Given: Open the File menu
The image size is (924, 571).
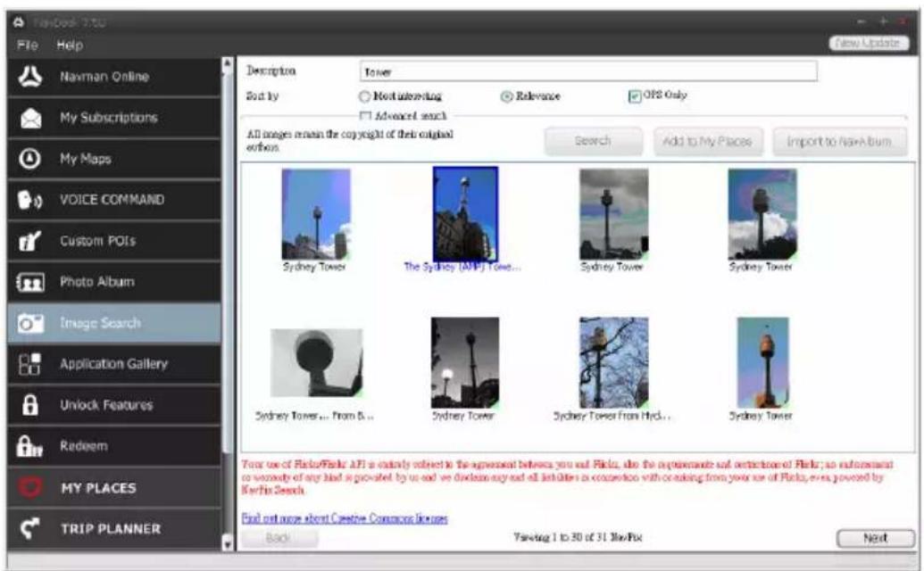Looking at the screenshot, I should (27, 45).
